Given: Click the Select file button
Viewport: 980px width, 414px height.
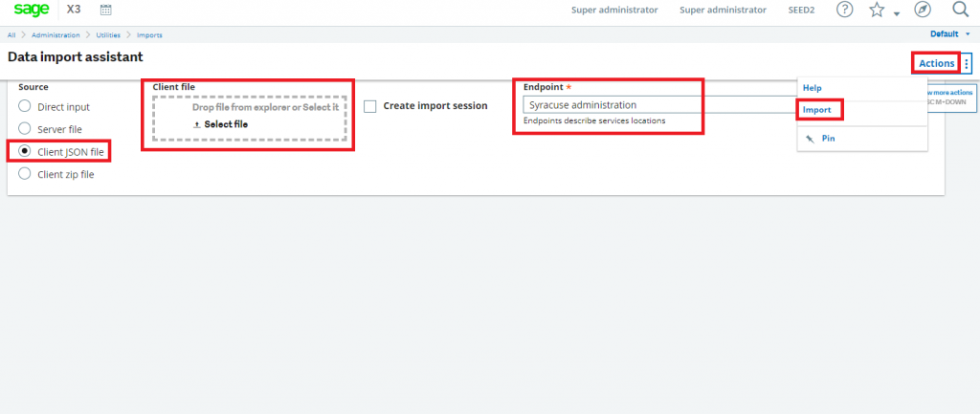Looking at the screenshot, I should (221, 124).
